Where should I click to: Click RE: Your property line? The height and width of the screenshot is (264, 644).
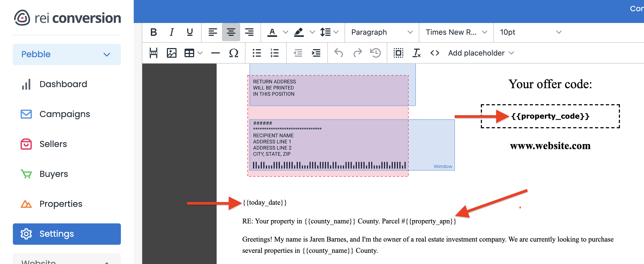click(x=349, y=221)
